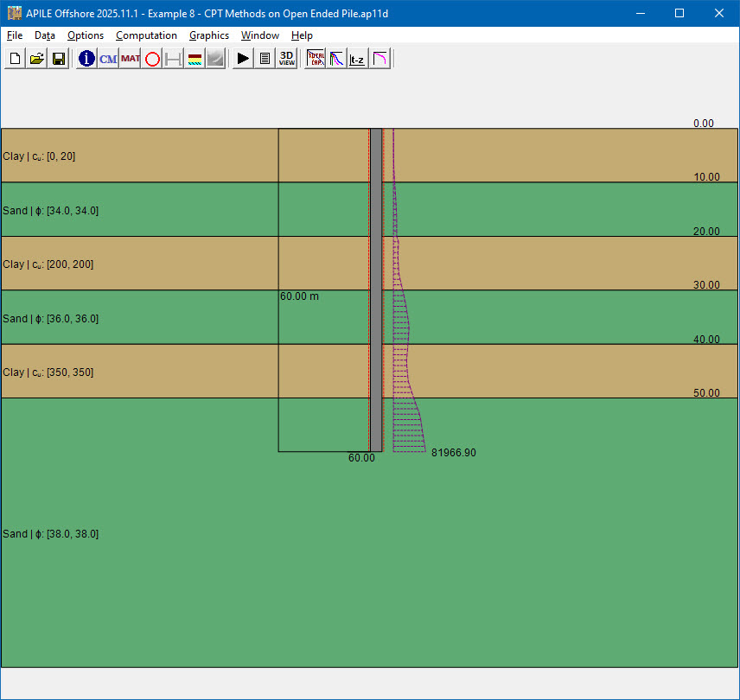Open the Window menu

point(260,35)
